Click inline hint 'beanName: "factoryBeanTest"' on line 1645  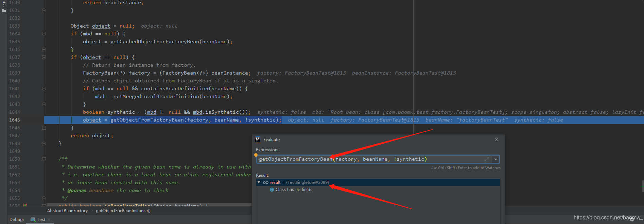[x=467, y=120]
